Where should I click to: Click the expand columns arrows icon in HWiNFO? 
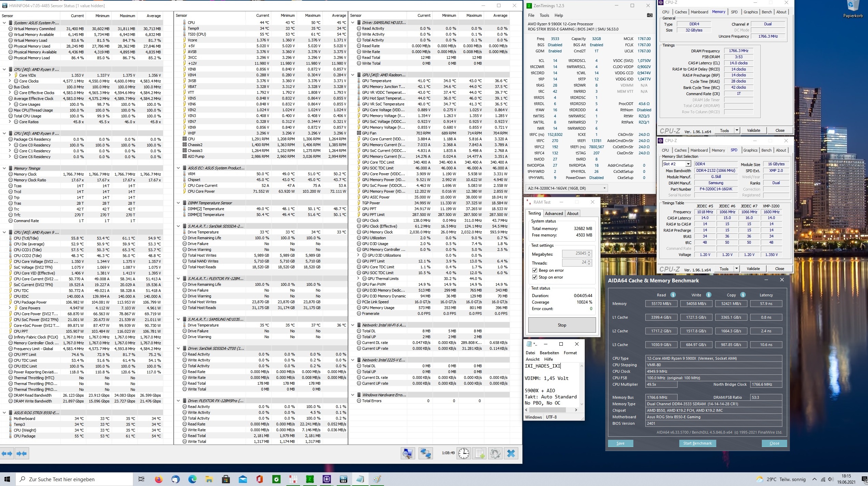[x=7, y=453]
